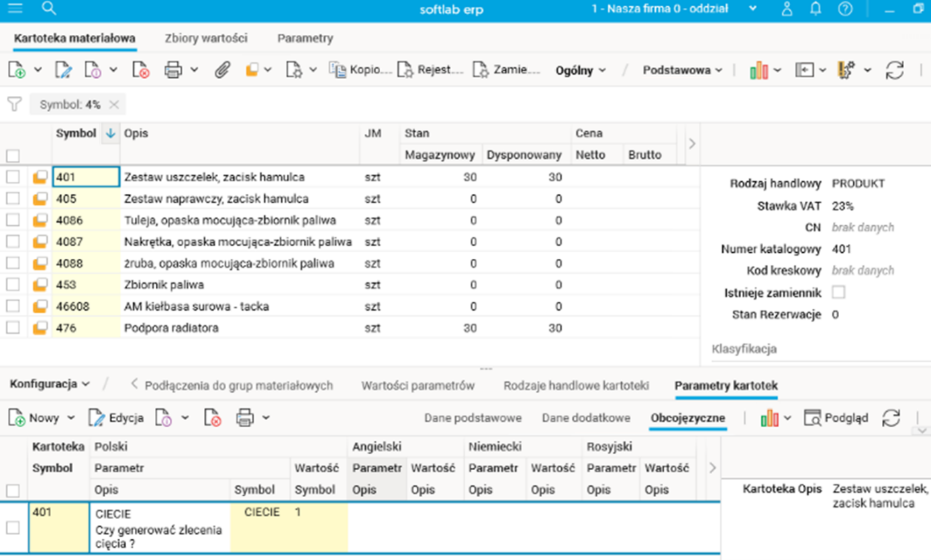Click the paperclip attachments icon

pos(222,70)
